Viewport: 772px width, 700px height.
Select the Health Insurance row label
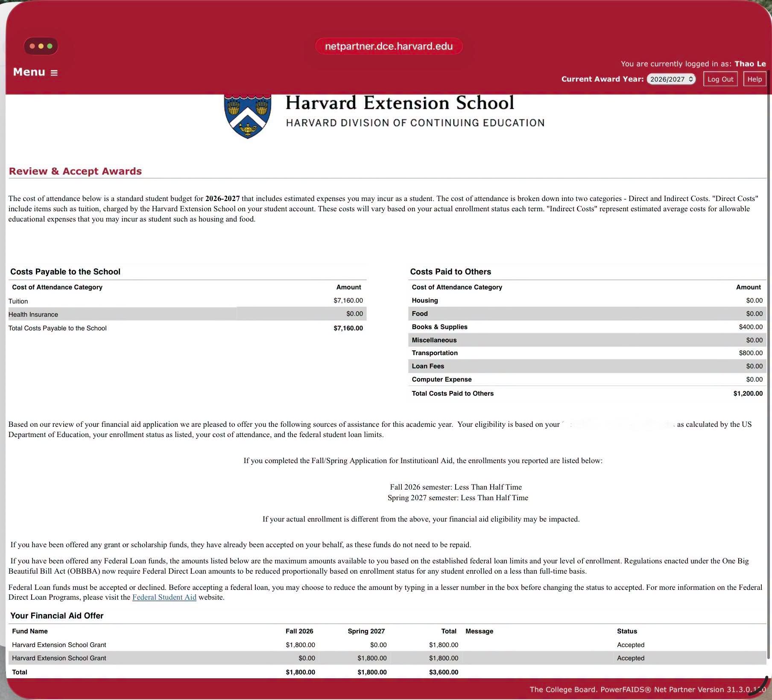[33, 315]
